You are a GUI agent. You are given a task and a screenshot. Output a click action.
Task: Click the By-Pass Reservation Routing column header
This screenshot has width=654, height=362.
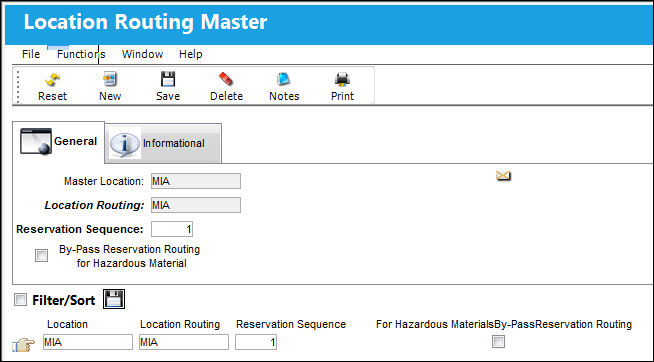pos(504,324)
